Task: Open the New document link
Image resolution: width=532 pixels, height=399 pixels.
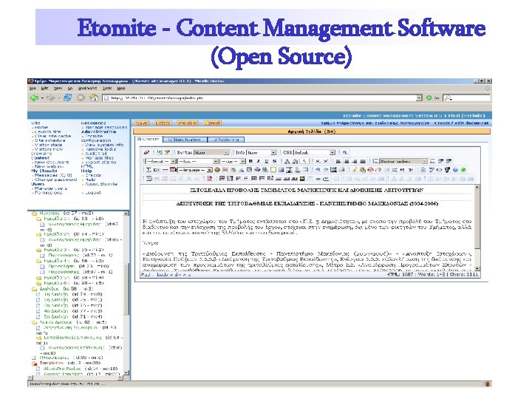Action: click(x=52, y=162)
